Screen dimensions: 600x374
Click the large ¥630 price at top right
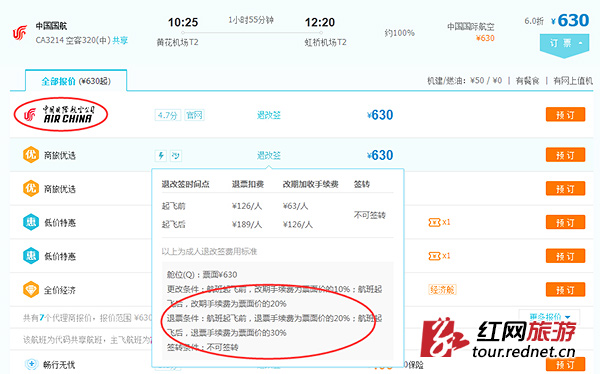570,20
